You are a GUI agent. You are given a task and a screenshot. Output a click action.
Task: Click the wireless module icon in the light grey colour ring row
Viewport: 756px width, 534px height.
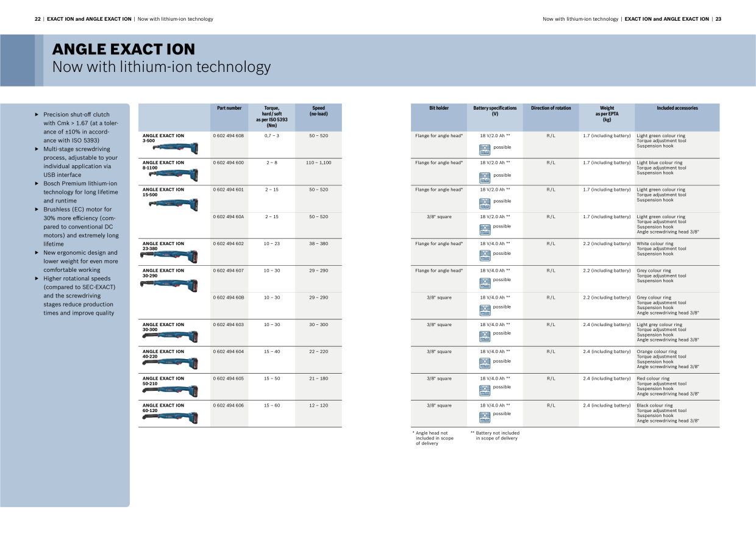tap(485, 335)
